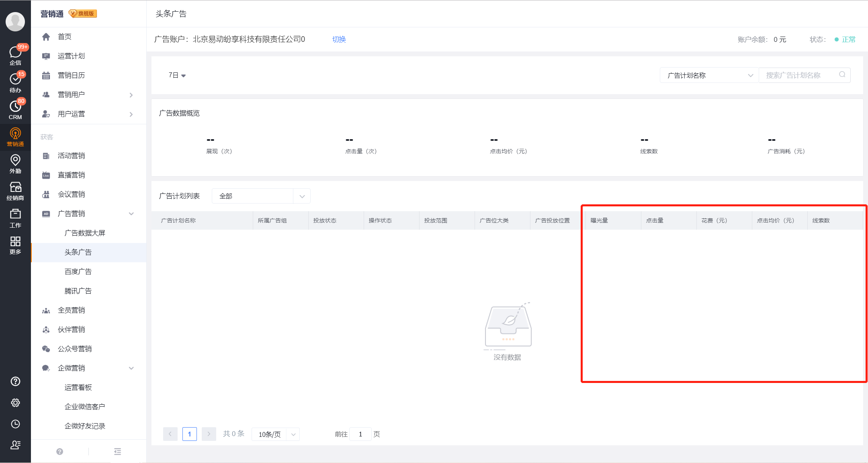868x463 pixels.
Task: Open the 经销商 store icon
Action: (x=15, y=191)
